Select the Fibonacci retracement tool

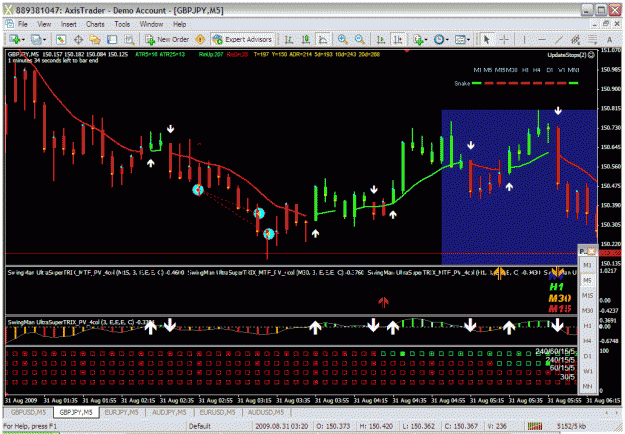click(x=592, y=39)
